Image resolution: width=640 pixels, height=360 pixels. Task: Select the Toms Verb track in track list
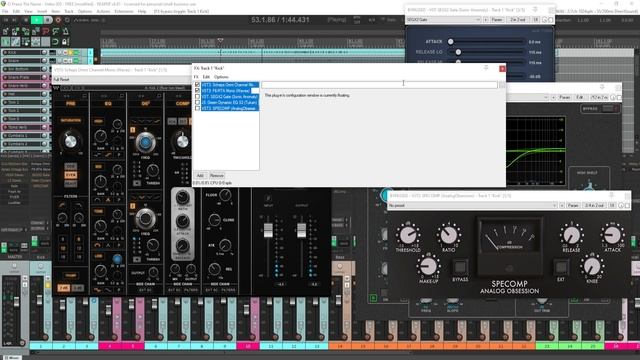(x=24, y=127)
